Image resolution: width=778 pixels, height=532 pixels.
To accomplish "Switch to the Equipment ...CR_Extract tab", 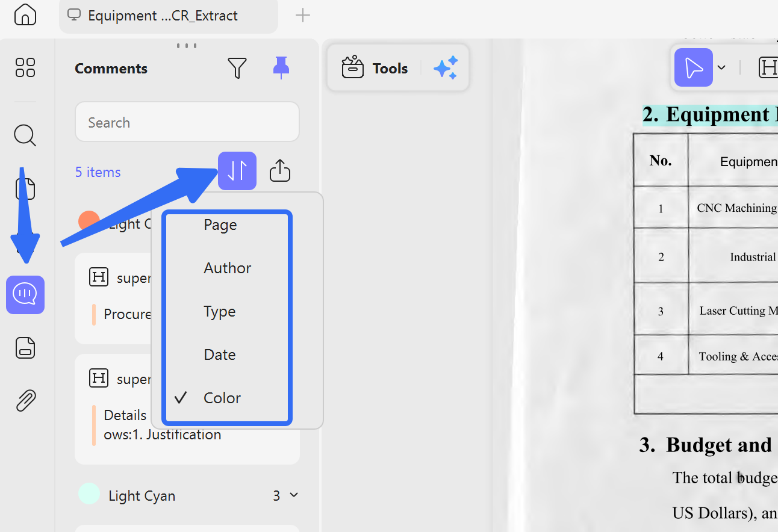I will (x=169, y=16).
